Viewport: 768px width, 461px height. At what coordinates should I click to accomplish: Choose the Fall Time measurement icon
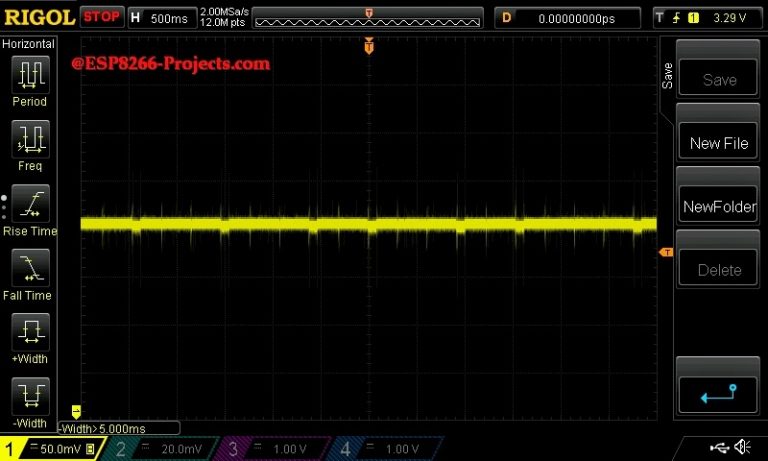[x=29, y=268]
